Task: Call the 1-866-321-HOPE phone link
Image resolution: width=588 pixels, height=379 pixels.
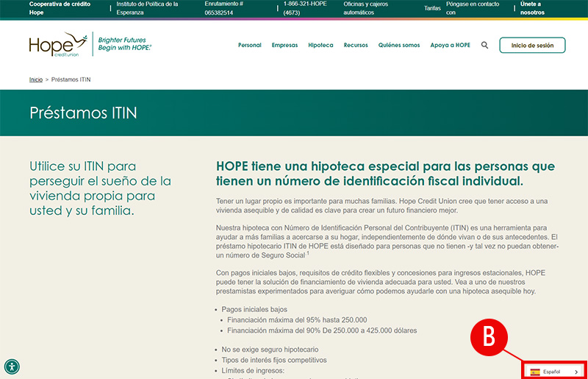Action: (x=305, y=8)
